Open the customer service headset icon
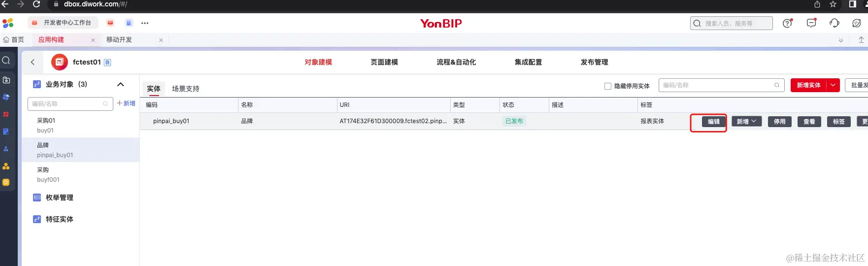This screenshot has width=868, height=266. point(835,23)
